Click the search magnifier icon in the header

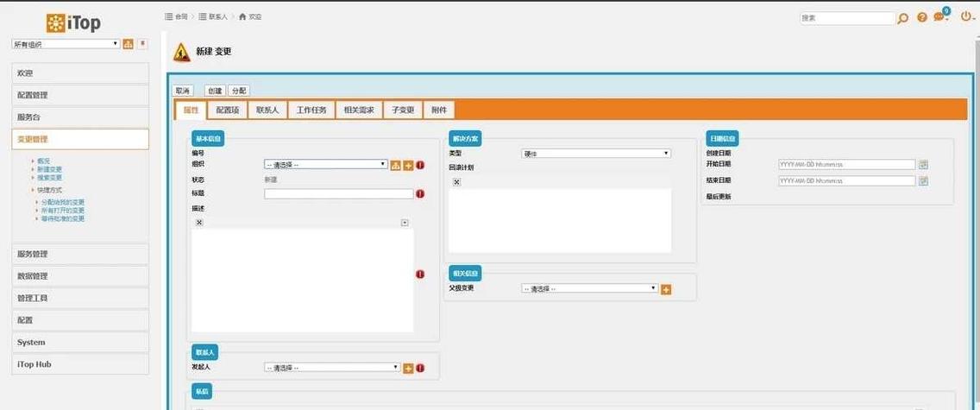pos(903,18)
